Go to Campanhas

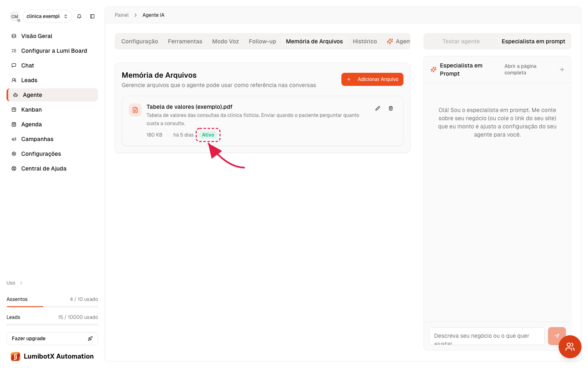52,139
